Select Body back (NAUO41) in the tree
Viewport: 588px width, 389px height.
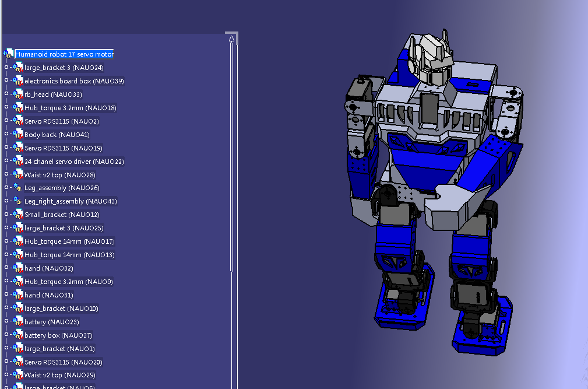(x=57, y=135)
